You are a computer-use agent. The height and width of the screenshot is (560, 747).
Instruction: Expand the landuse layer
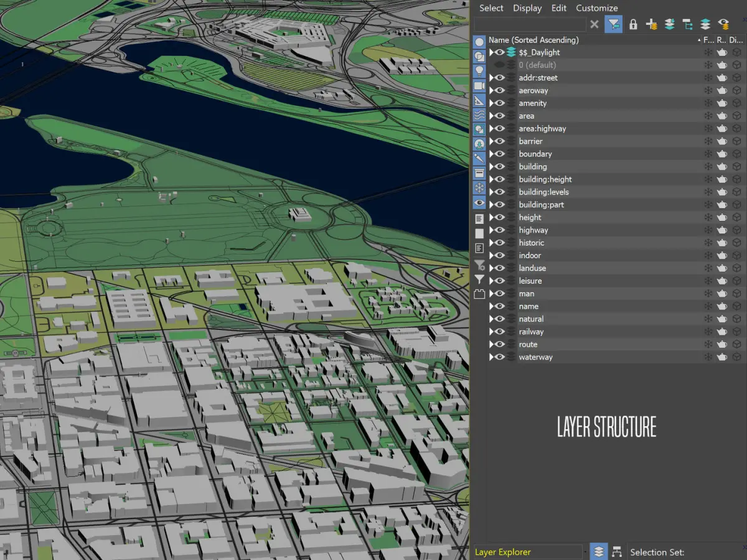click(x=491, y=268)
